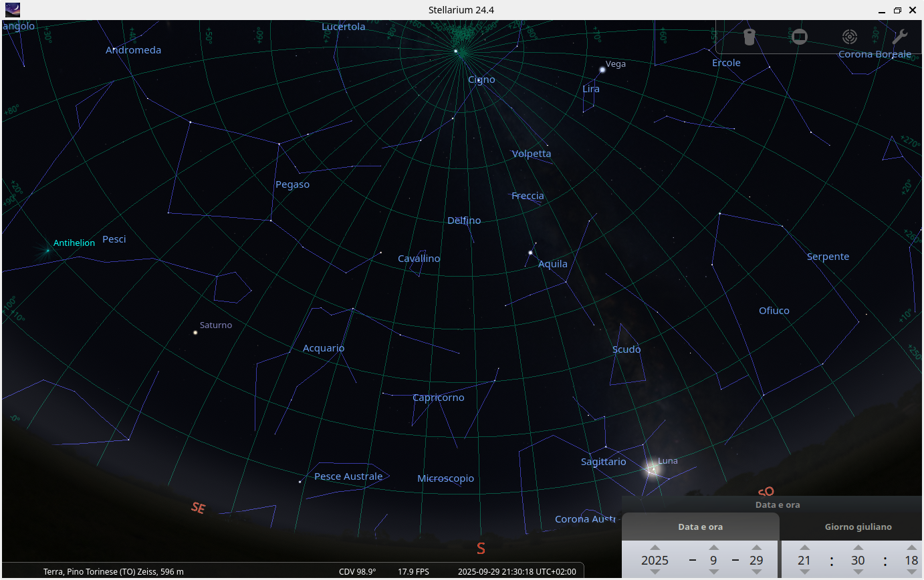Click the star Vega
This screenshot has height=580, width=924.
602,69
